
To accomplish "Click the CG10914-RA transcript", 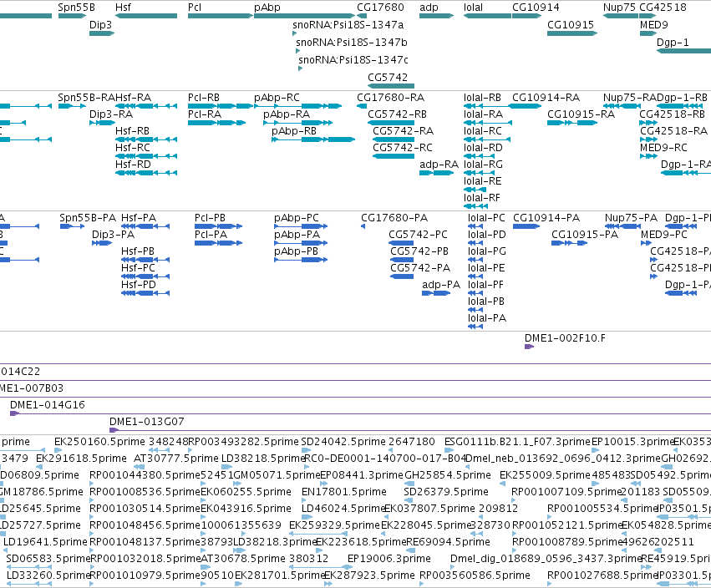I will (x=525, y=106).
